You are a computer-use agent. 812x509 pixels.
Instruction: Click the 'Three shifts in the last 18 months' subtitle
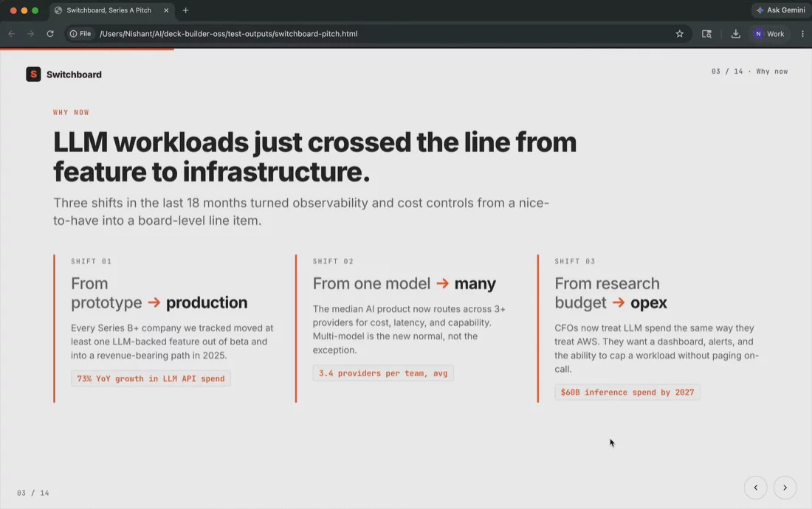301,212
